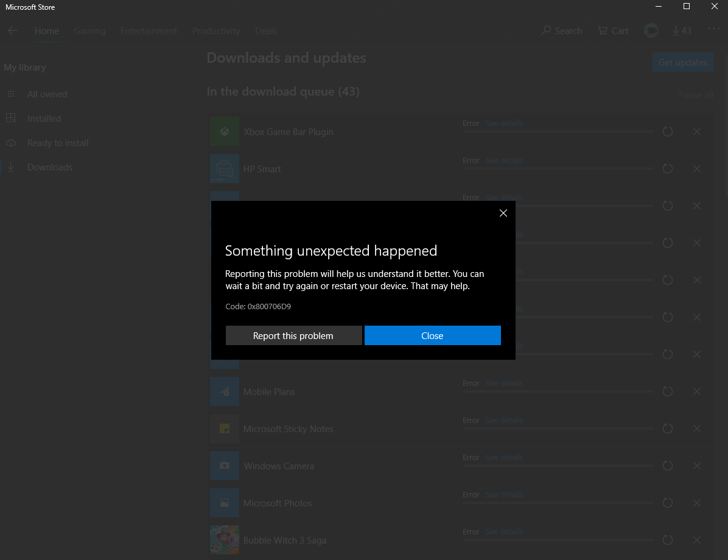Screen dimensions: 728x560
Task: Retry Microsoft Photos download
Action: (x=668, y=503)
